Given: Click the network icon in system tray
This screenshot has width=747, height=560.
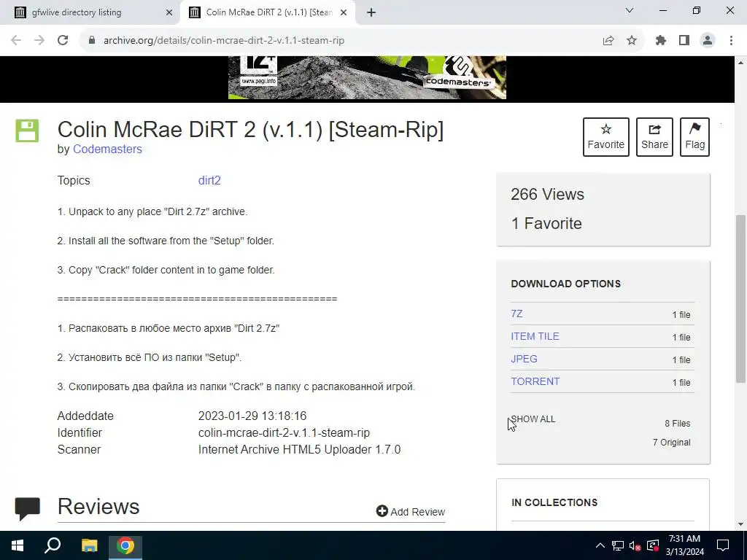Looking at the screenshot, I should pyautogui.click(x=618, y=545).
